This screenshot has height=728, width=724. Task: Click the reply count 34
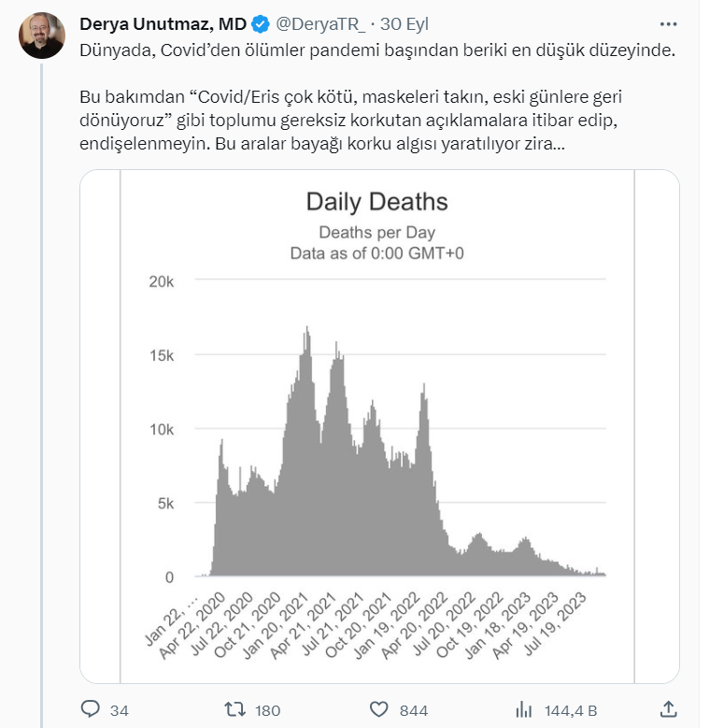tap(120, 710)
